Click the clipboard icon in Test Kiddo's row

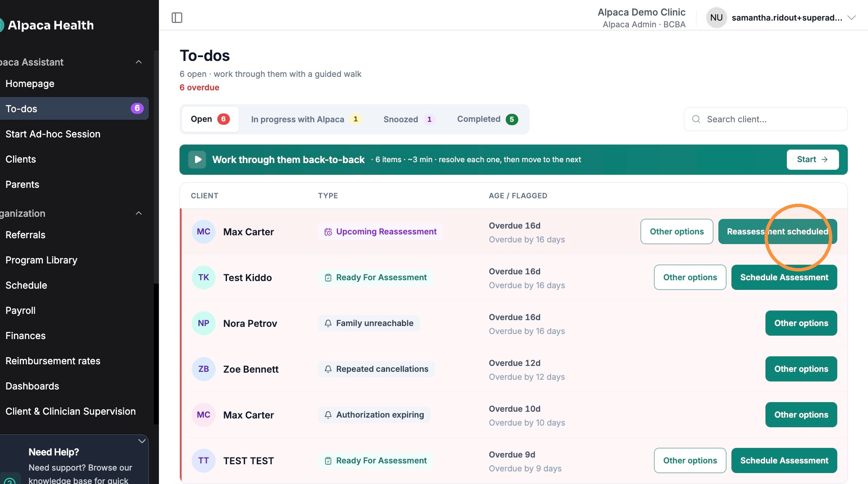point(328,278)
